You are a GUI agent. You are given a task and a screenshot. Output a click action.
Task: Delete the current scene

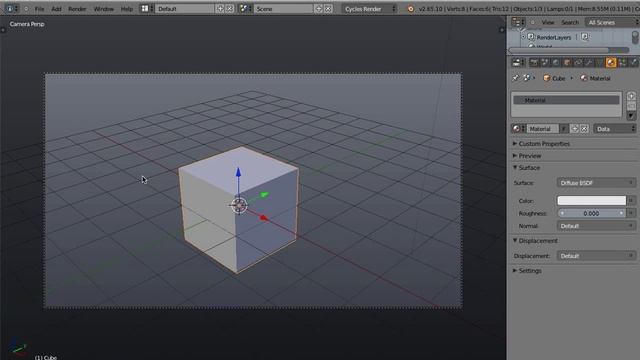pos(328,9)
